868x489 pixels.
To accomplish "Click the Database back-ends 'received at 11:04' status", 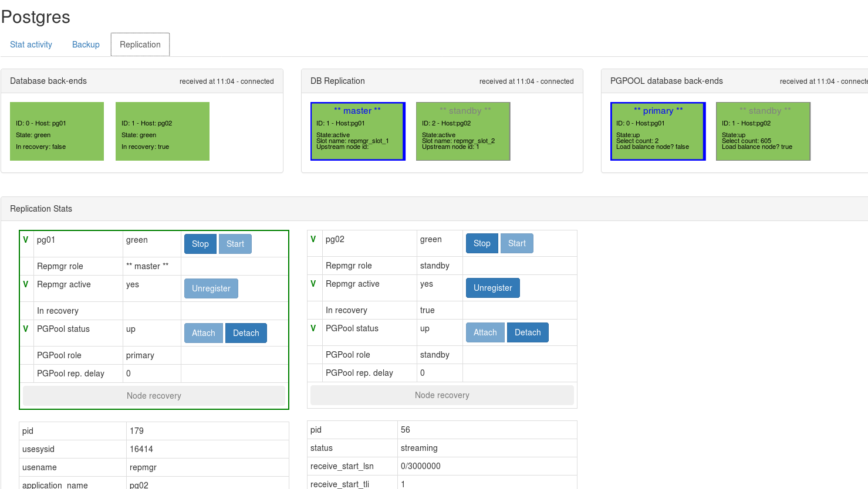I will pos(227,81).
